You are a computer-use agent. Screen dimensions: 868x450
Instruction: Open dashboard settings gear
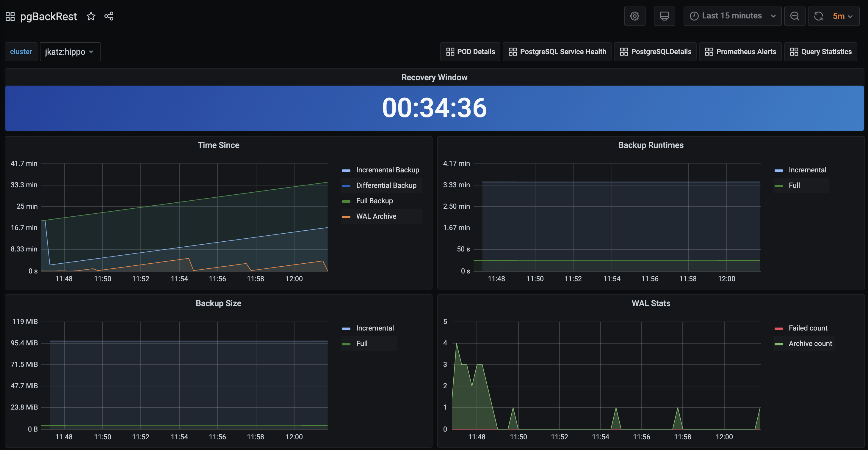634,16
